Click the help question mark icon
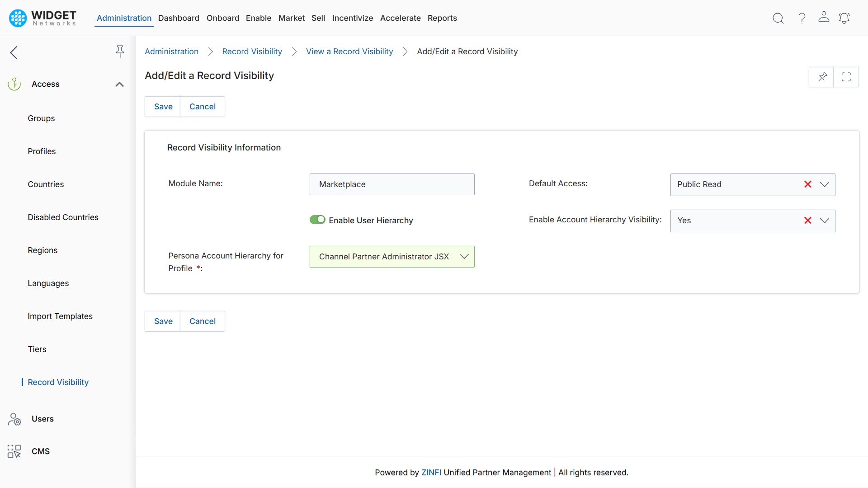This screenshot has height=488, width=868. pyautogui.click(x=802, y=18)
